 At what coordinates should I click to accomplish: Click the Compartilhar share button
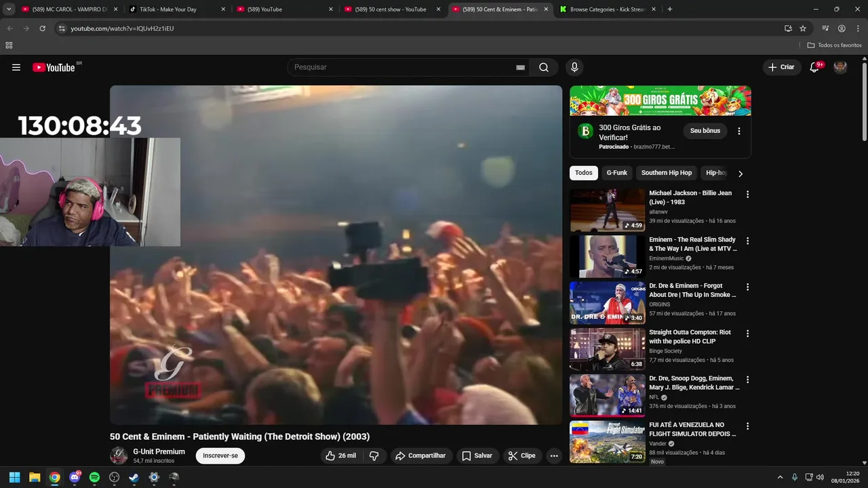click(x=421, y=455)
